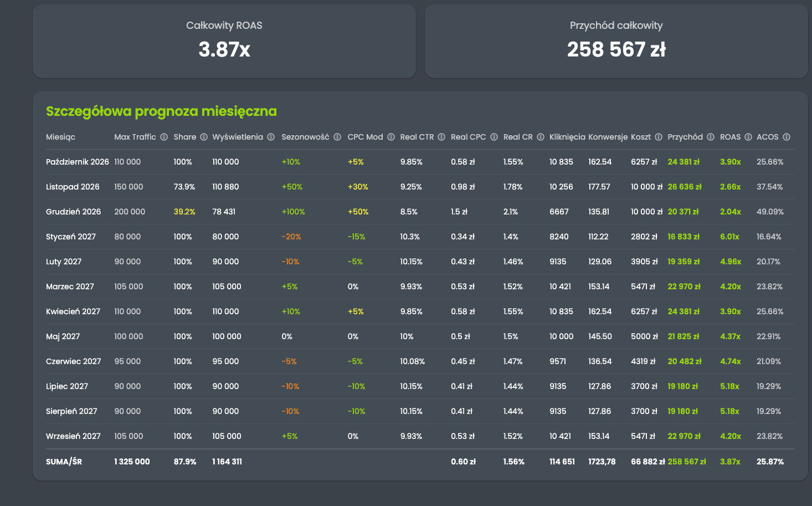Open info icon next to Real CPC

click(x=494, y=137)
